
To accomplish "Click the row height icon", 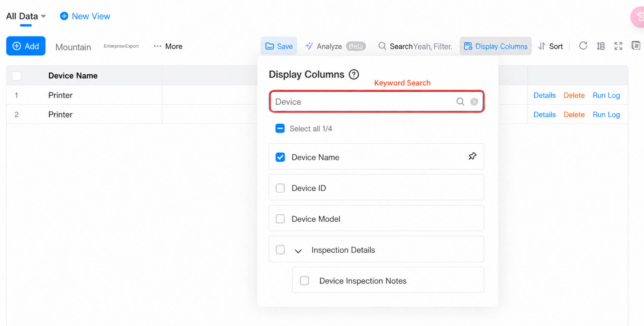I will click(601, 46).
